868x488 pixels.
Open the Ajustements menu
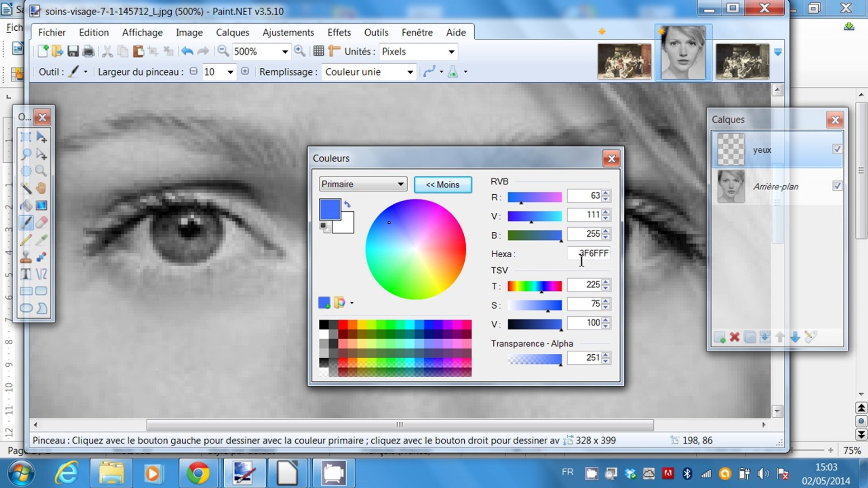(288, 33)
